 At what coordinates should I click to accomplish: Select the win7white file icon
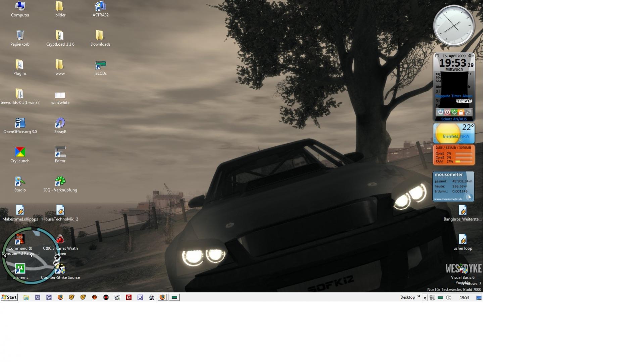(x=60, y=97)
